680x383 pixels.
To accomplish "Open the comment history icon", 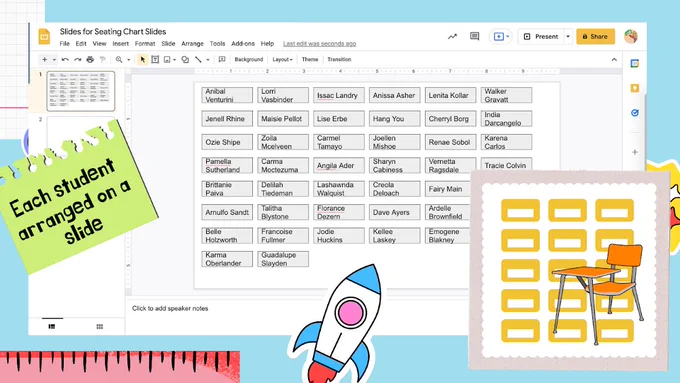I will 474,36.
